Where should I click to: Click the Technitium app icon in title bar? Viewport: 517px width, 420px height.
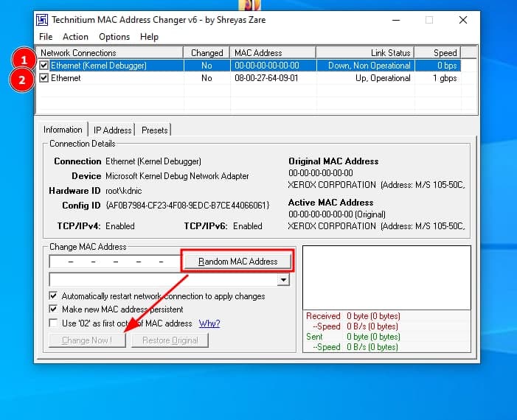click(x=44, y=20)
